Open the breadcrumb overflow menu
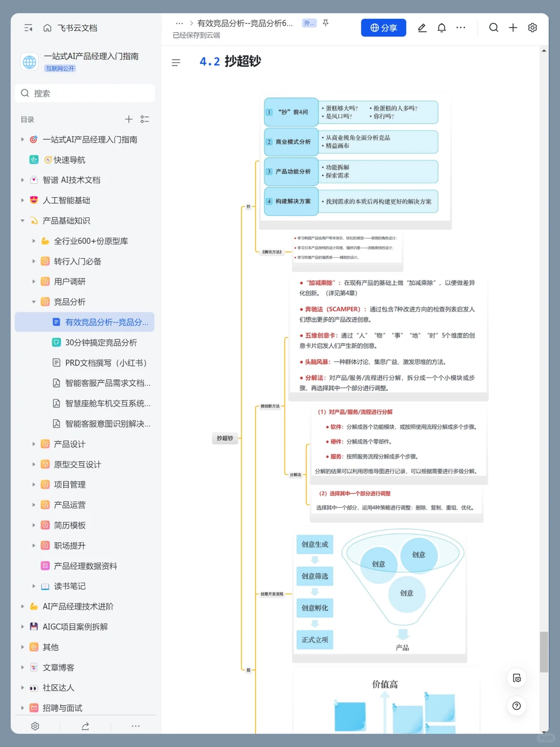The image size is (560, 747). [x=179, y=23]
